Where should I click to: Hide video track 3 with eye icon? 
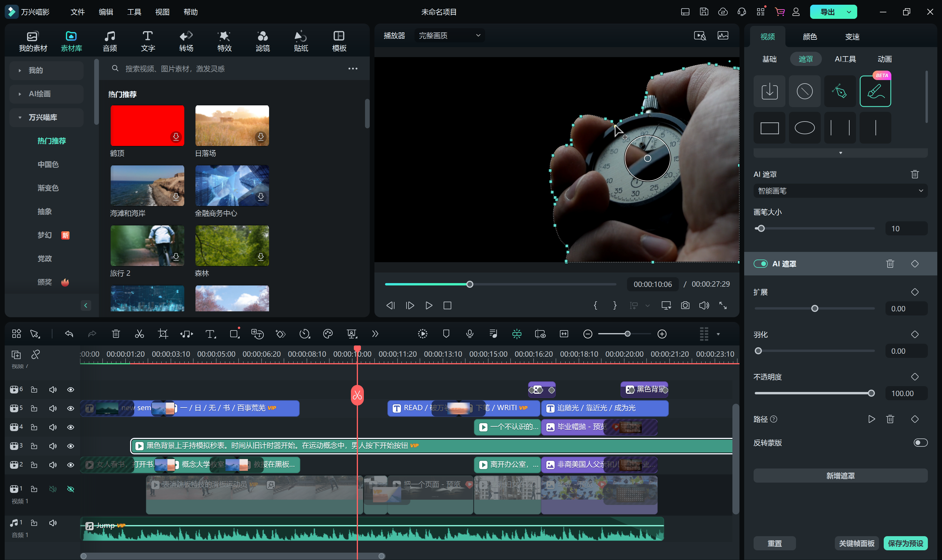click(70, 446)
